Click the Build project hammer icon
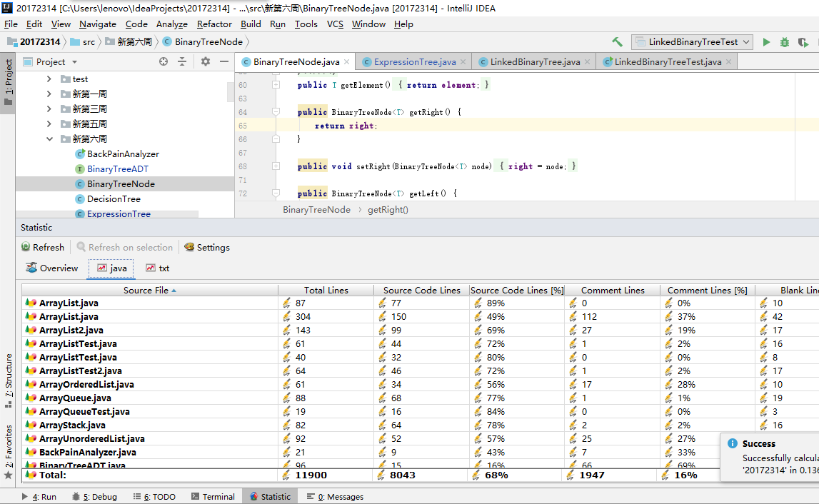This screenshot has width=819, height=504. [x=617, y=42]
